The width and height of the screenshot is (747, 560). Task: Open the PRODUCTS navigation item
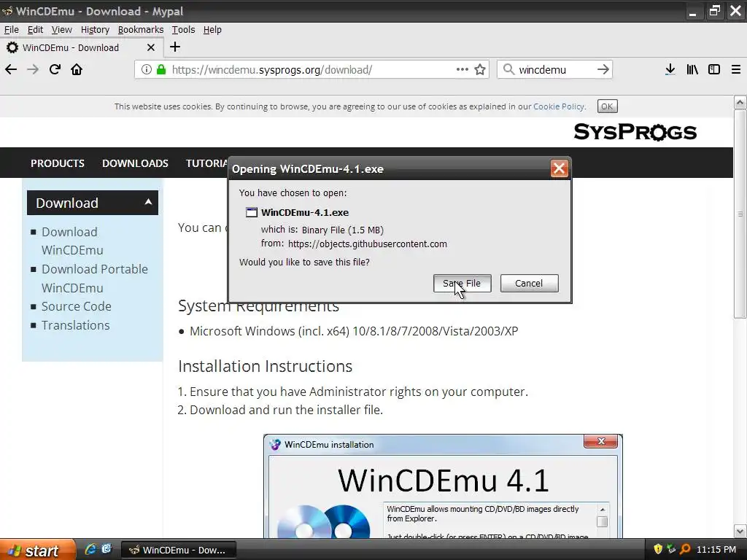click(x=58, y=163)
